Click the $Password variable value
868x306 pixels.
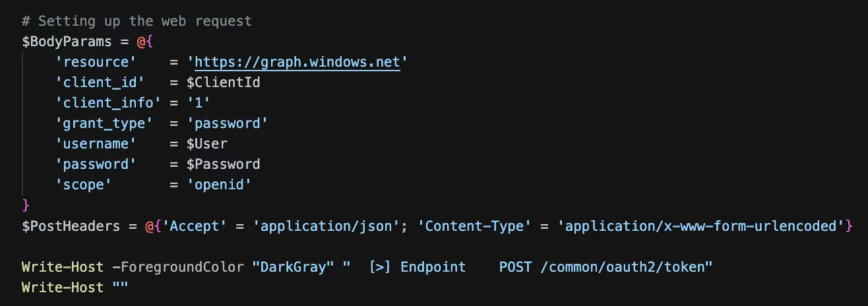coord(223,164)
